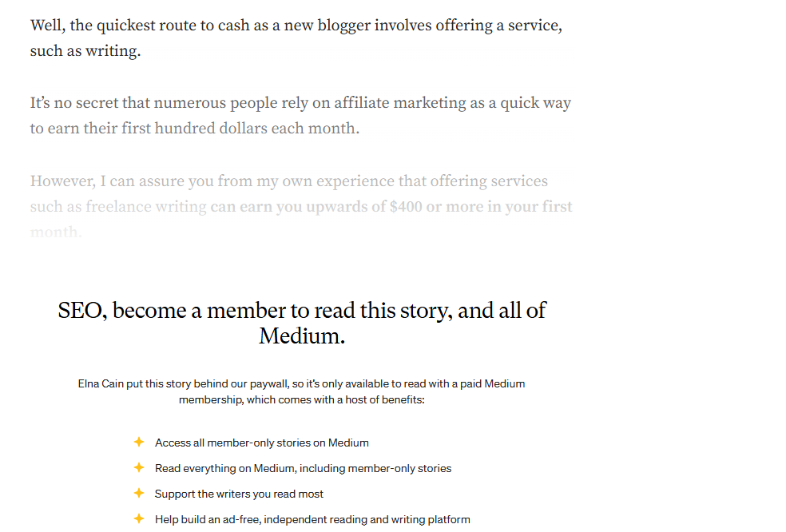Click the "Access all member-only stories on Medium" benefit

[x=261, y=443]
